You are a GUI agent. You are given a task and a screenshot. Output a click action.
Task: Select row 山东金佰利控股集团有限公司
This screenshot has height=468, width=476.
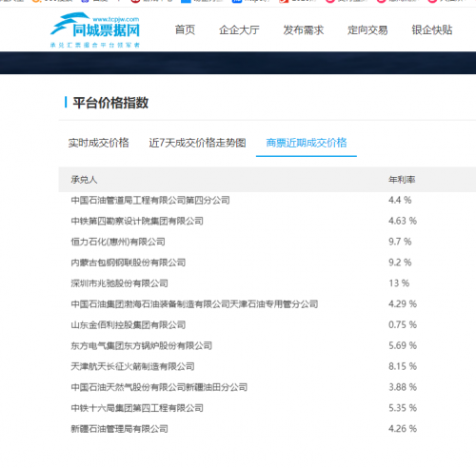point(268,324)
